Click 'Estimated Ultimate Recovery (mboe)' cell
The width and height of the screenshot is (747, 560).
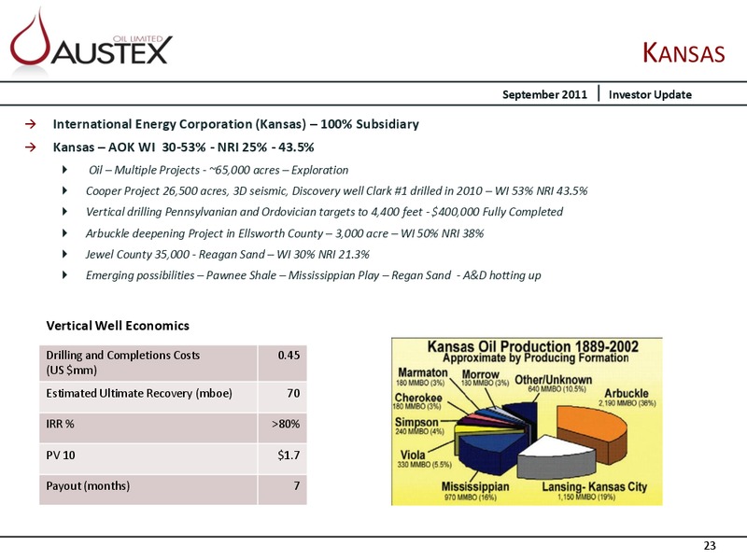pyautogui.click(x=148, y=397)
